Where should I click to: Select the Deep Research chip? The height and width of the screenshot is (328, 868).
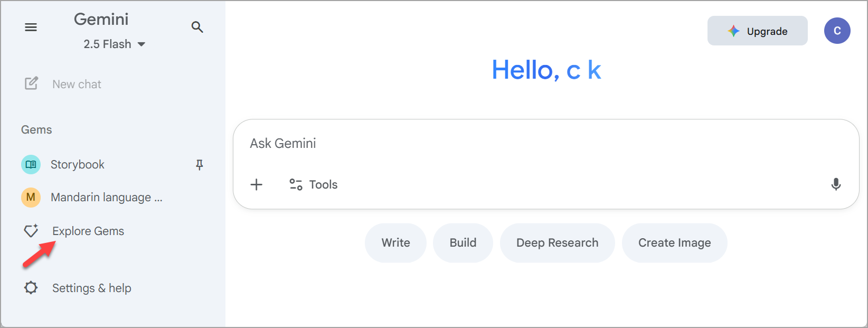point(558,243)
